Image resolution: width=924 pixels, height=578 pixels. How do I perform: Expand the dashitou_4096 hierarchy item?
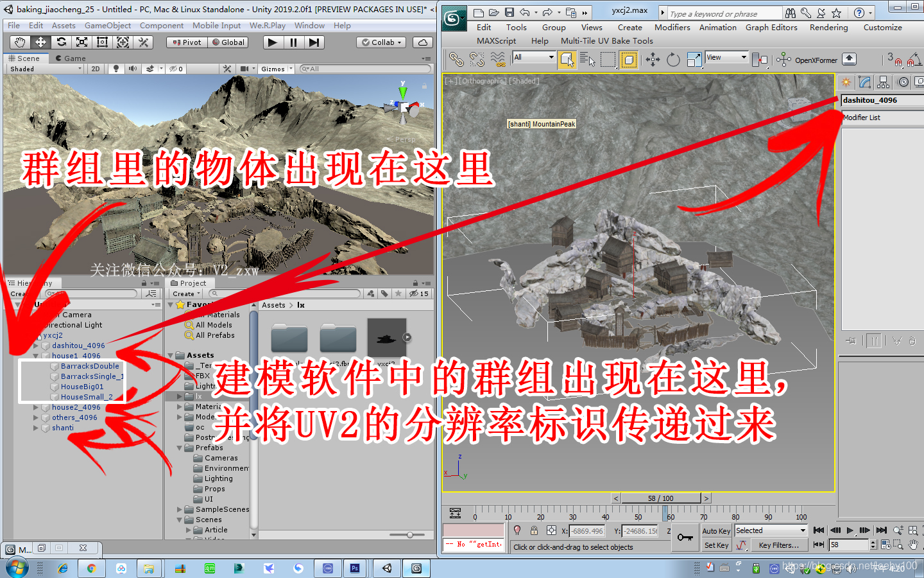click(37, 346)
